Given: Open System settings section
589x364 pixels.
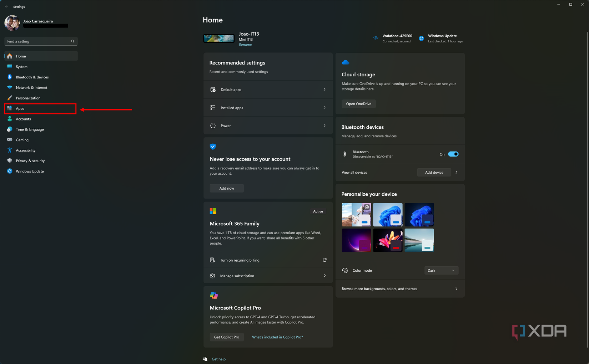Looking at the screenshot, I should pyautogui.click(x=41, y=67).
